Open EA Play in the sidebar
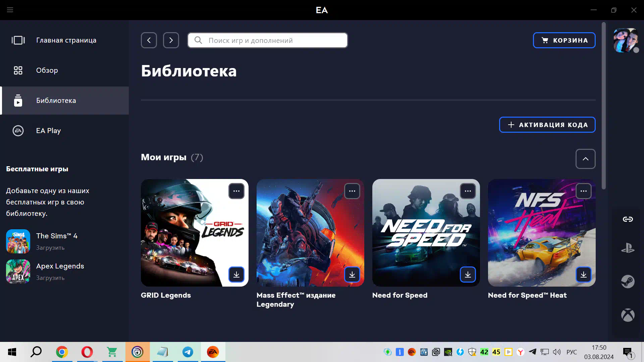Image resolution: width=644 pixels, height=362 pixels. [64, 131]
